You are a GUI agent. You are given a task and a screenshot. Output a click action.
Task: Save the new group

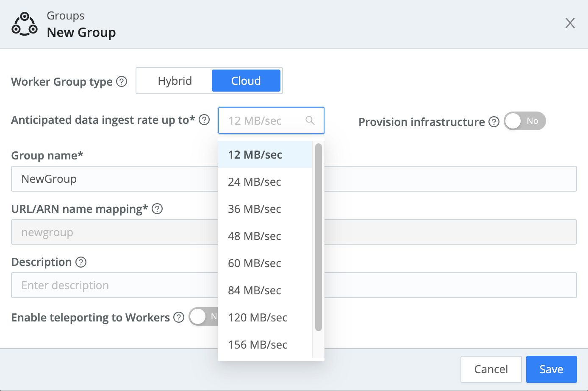click(x=551, y=369)
